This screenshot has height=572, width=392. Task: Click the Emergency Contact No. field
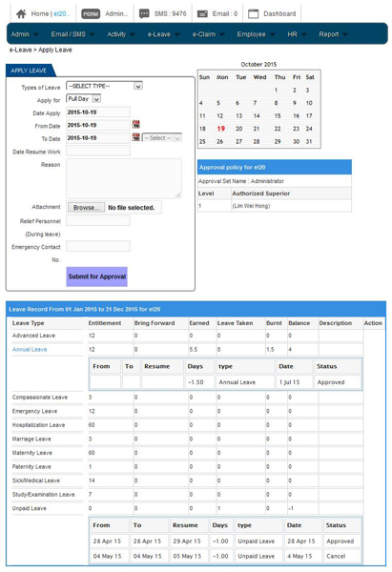coord(98,246)
